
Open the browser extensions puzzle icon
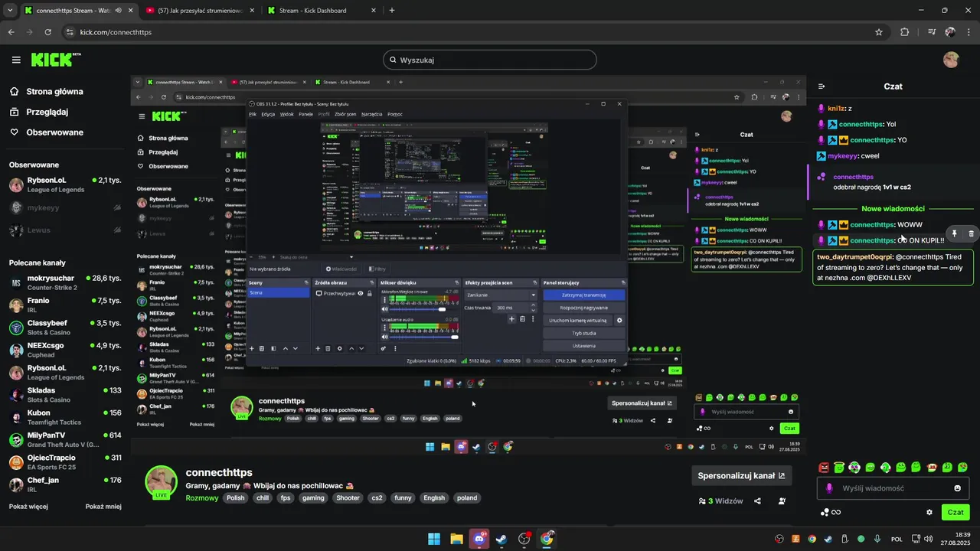coord(905,32)
